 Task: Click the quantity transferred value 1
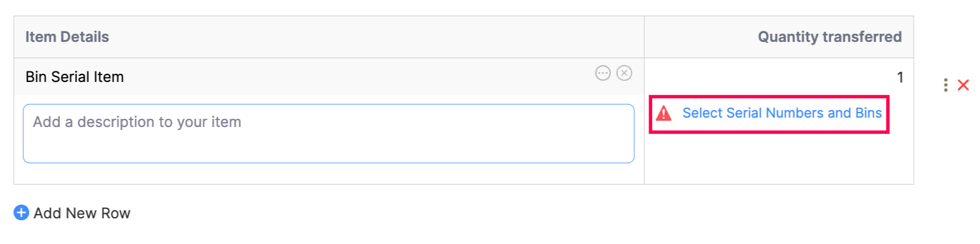pos(900,78)
